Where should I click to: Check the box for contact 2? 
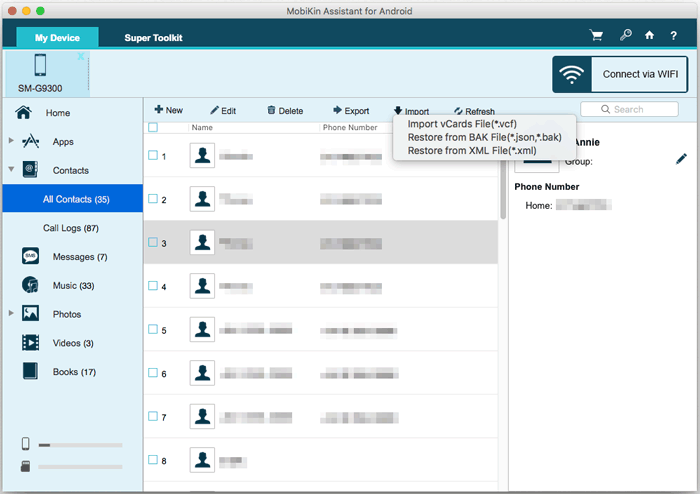pos(153,199)
